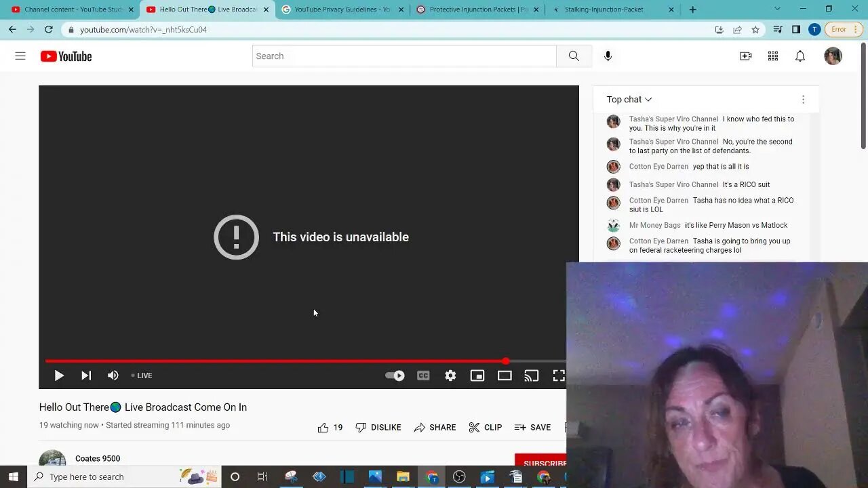Click in the YouTube search field
This screenshot has width=868, height=488.
pyautogui.click(x=404, y=56)
